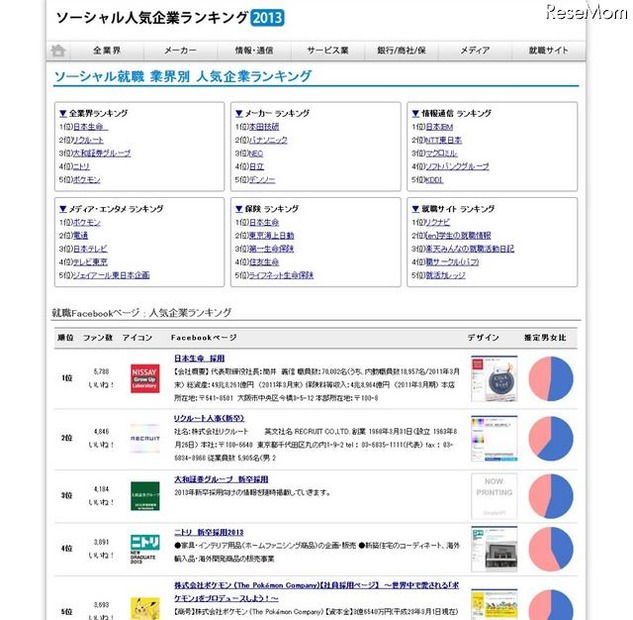Open the 就職サイト tab
This screenshot has height=620, width=633.
pyautogui.click(x=549, y=51)
